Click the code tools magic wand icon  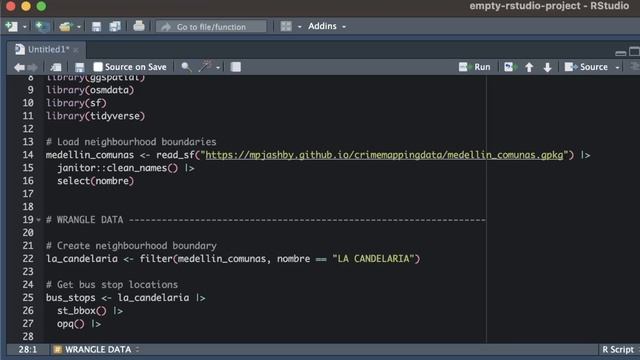(x=205, y=67)
